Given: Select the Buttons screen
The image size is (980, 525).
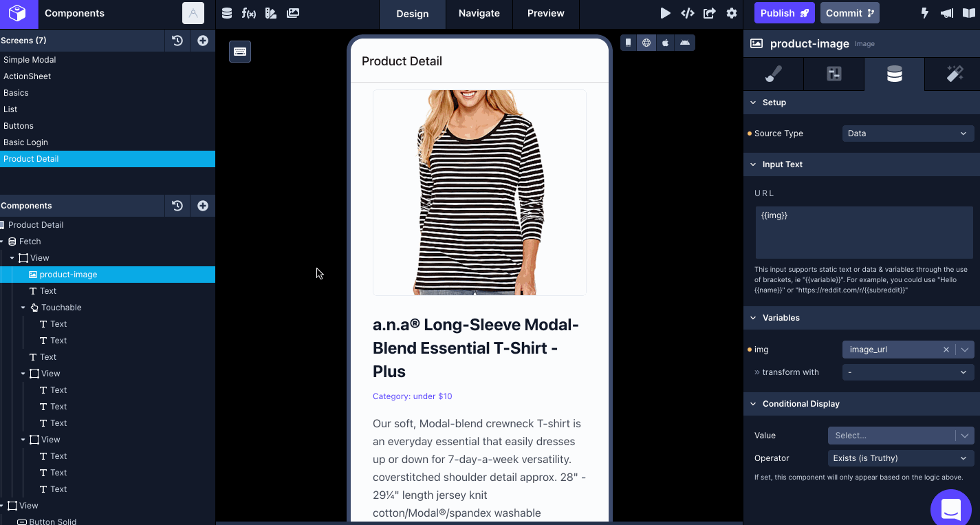Looking at the screenshot, I should click(107, 126).
